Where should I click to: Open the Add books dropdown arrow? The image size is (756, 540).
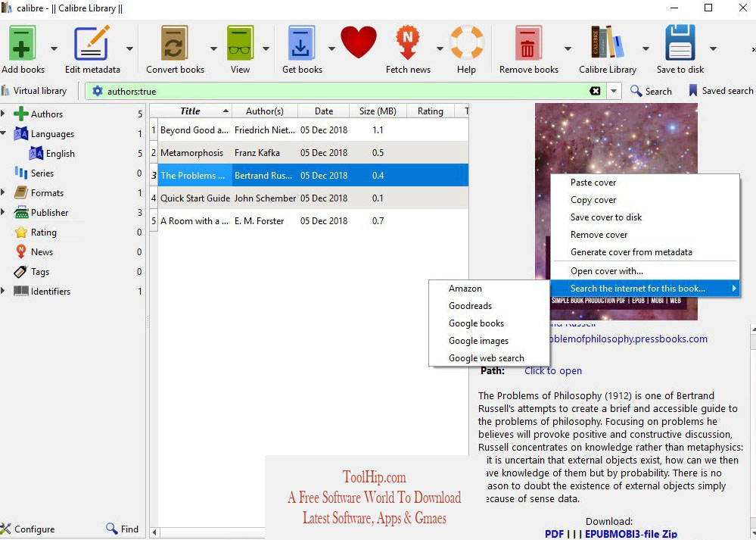click(x=54, y=48)
